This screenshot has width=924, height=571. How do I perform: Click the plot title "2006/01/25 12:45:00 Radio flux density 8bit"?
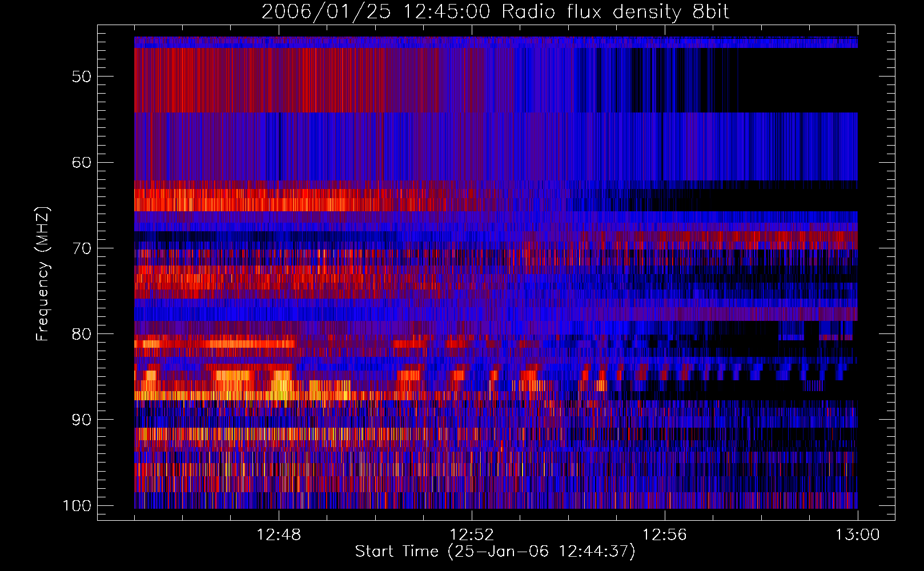tap(495, 12)
